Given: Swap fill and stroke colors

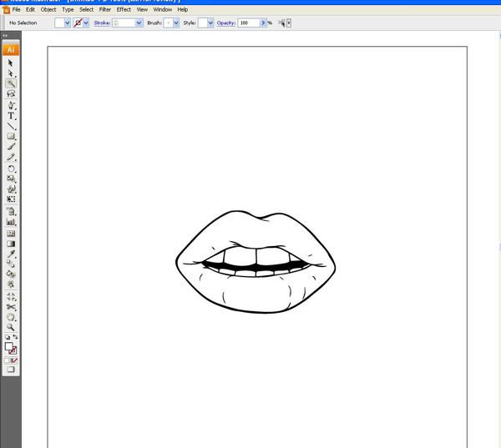Looking at the screenshot, I should 15,337.
